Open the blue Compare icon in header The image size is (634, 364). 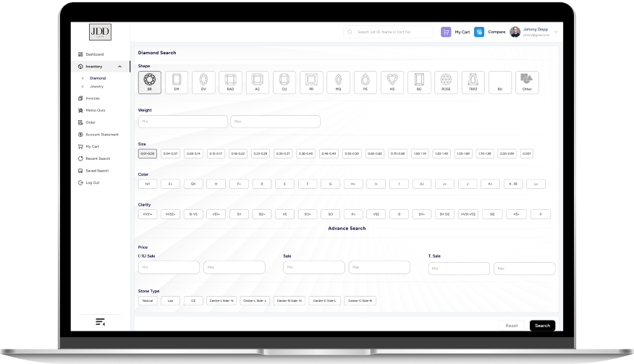tap(479, 32)
